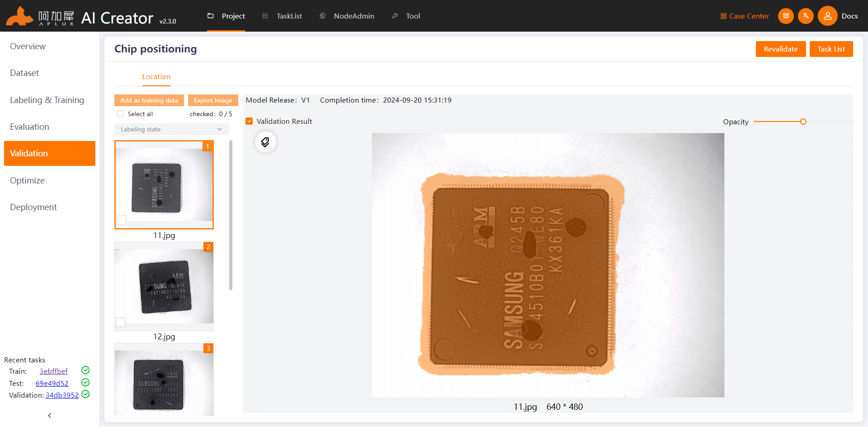Click the Project folder icon
Image resolution: width=868 pixels, height=427 pixels.
210,16
